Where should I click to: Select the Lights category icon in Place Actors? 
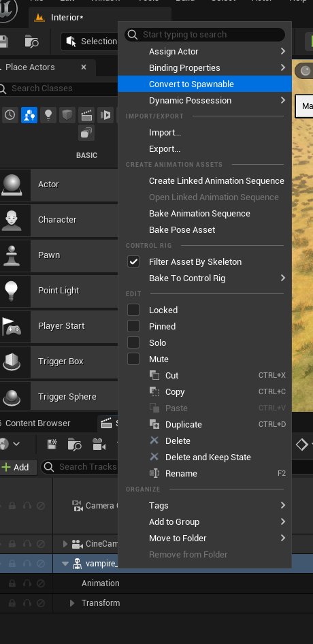pyautogui.click(x=48, y=115)
